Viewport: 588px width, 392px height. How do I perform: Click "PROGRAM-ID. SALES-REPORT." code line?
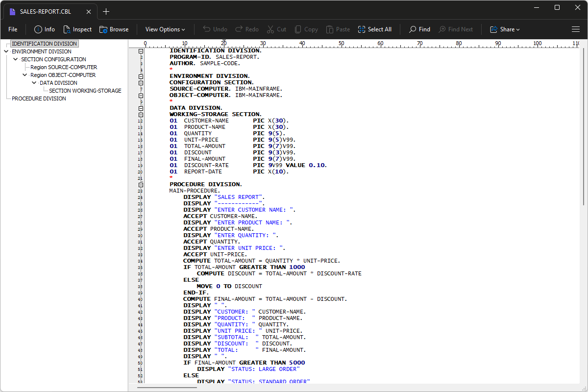tap(215, 57)
